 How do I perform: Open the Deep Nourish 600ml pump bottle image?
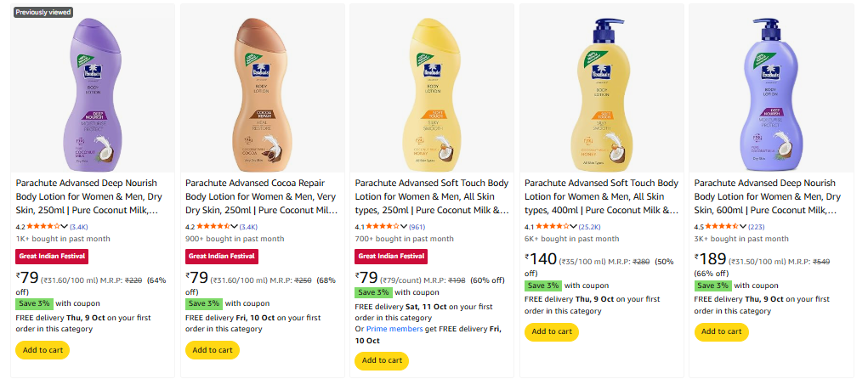pos(771,88)
